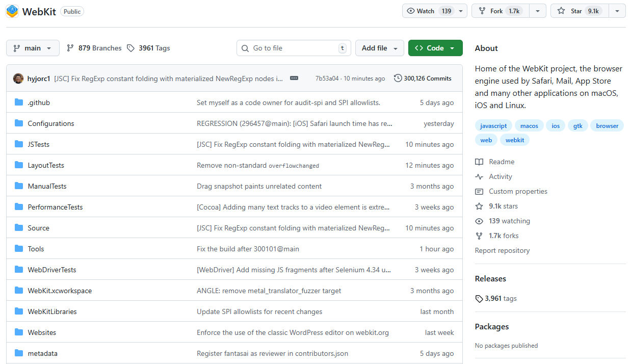
Task: Open the green Code dropdown
Action: click(435, 48)
